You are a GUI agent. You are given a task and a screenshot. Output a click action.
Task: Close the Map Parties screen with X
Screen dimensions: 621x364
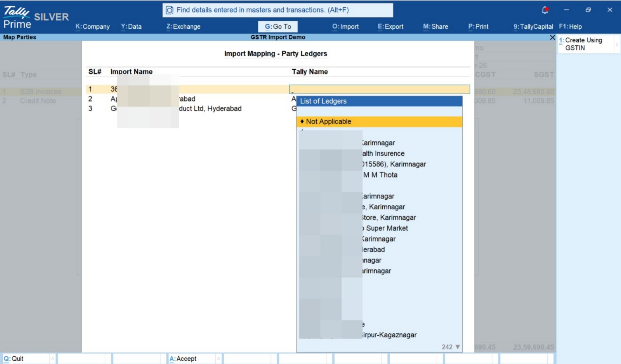tap(552, 37)
